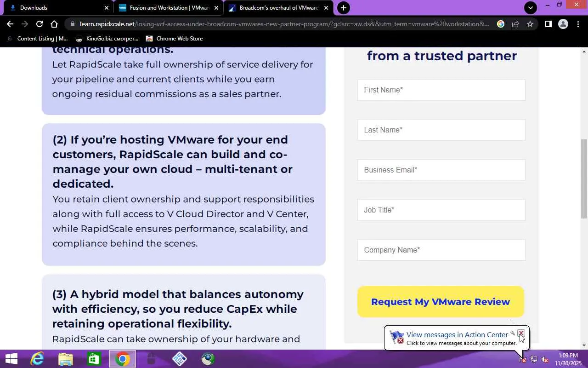Screen dimensions: 588x368
Task: Close the Fusion and Workstation tab
Action: [x=216, y=8]
